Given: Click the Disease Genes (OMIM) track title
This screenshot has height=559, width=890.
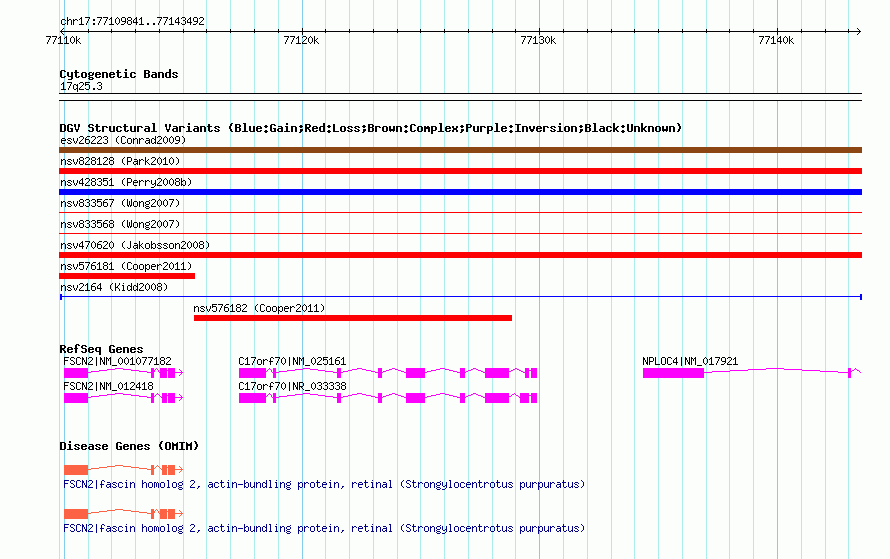Looking at the screenshot, I should coord(129,446).
